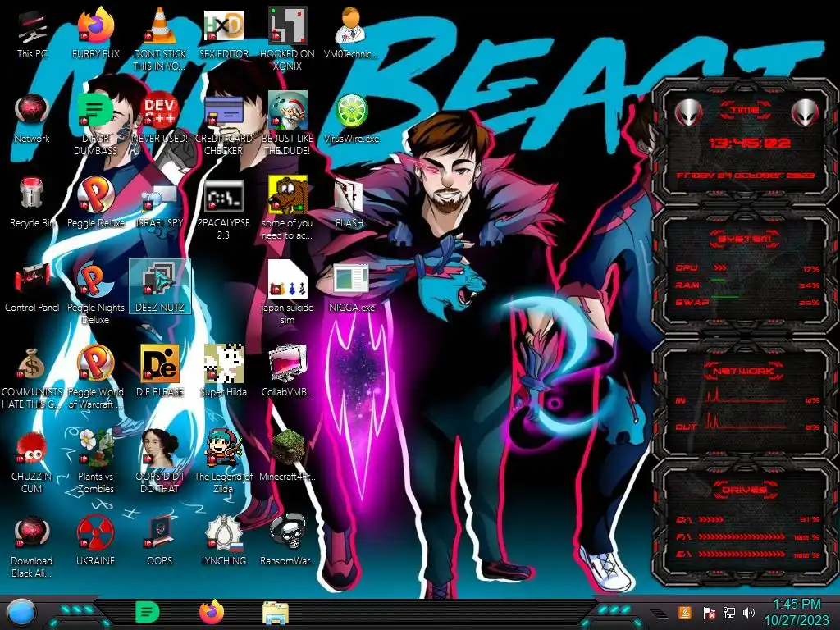Open the ISRAEL SPY desktop shortcut
The width and height of the screenshot is (840, 630).
click(x=160, y=206)
